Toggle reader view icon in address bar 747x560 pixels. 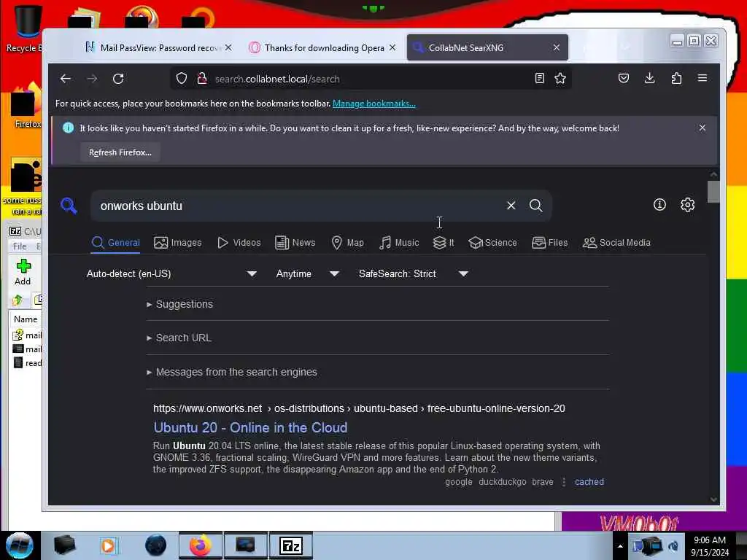coord(539,79)
